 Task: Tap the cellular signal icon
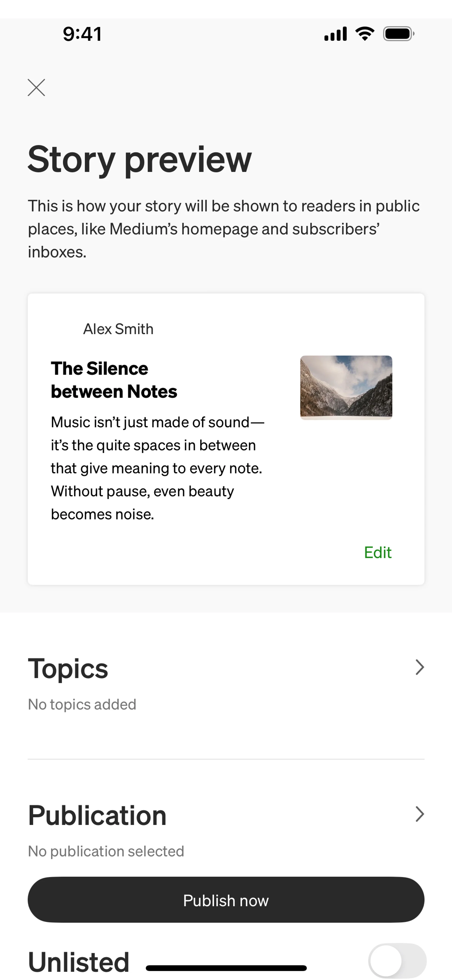point(335,34)
